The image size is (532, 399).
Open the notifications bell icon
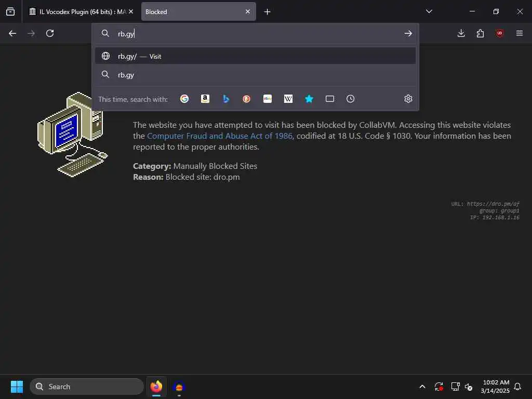(x=517, y=387)
